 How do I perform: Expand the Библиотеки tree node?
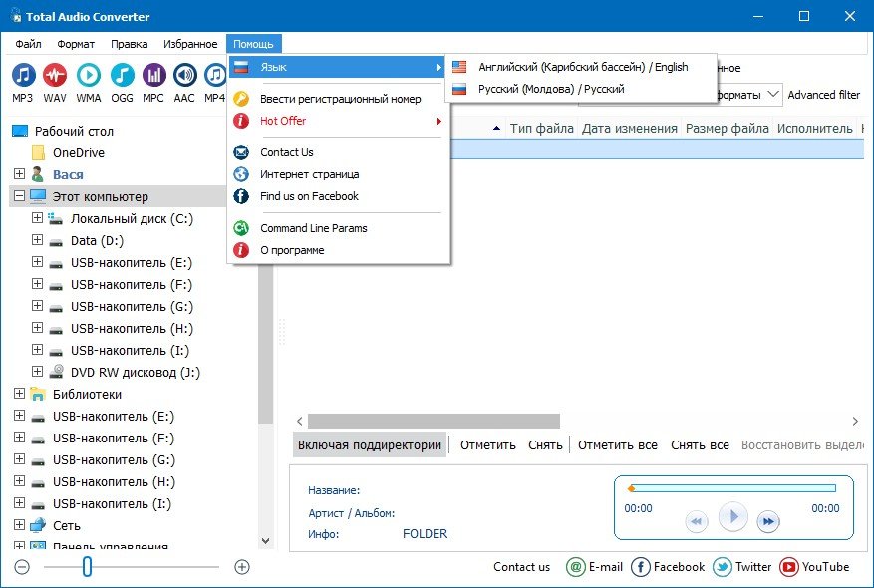point(19,394)
